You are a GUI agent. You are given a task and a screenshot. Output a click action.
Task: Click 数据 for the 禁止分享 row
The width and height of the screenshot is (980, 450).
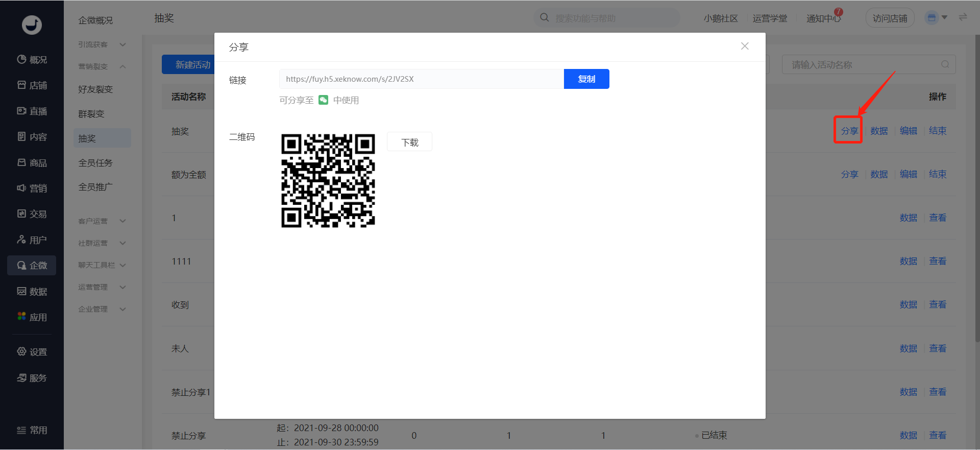(x=909, y=435)
